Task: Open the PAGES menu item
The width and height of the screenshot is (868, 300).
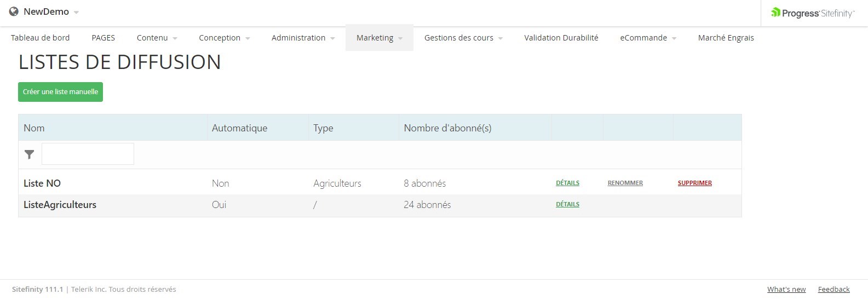Action: point(103,38)
